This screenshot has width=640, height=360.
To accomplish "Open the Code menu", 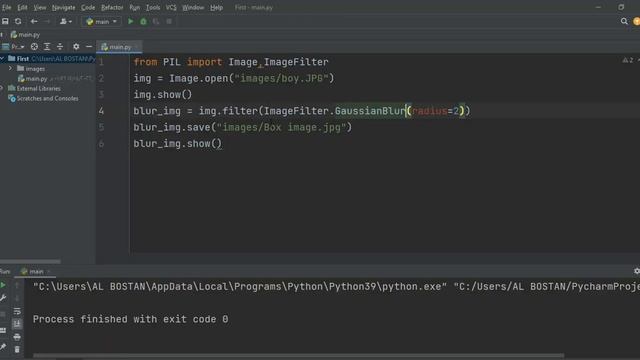I will click(88, 7).
